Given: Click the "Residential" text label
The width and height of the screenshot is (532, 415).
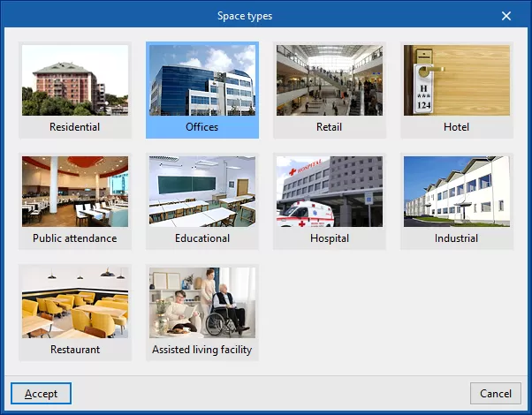Looking at the screenshot, I should pos(75,127).
